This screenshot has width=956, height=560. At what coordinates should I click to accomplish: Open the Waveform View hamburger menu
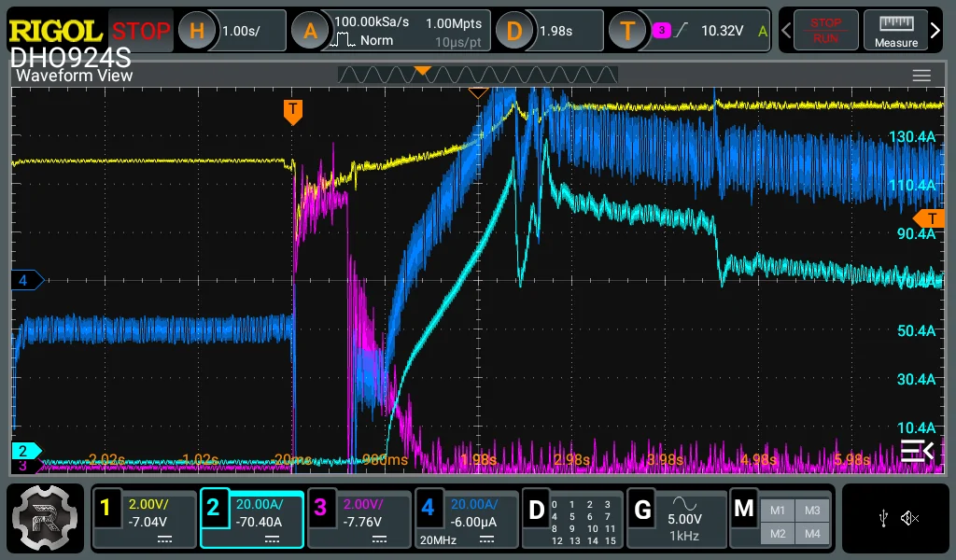click(921, 76)
